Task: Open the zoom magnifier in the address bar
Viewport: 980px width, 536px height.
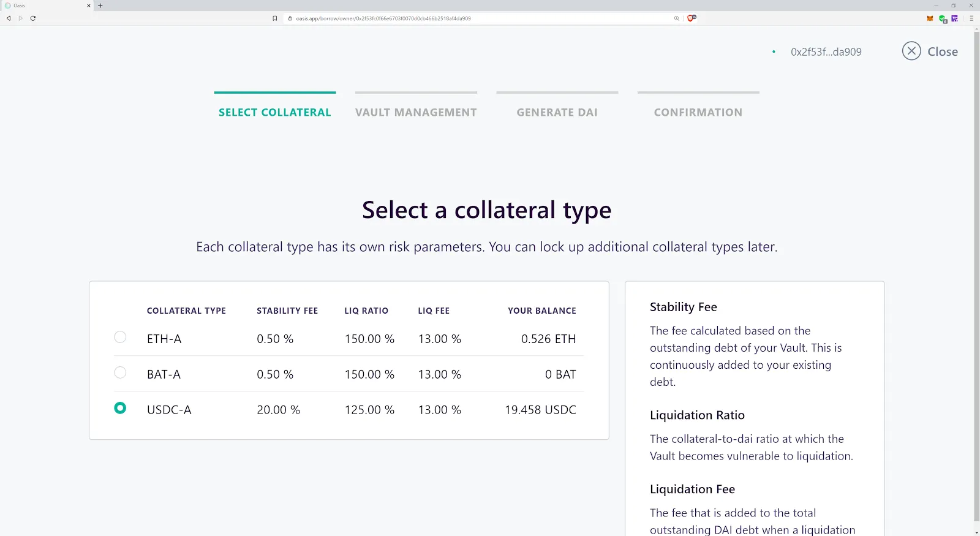Action: coord(677,18)
